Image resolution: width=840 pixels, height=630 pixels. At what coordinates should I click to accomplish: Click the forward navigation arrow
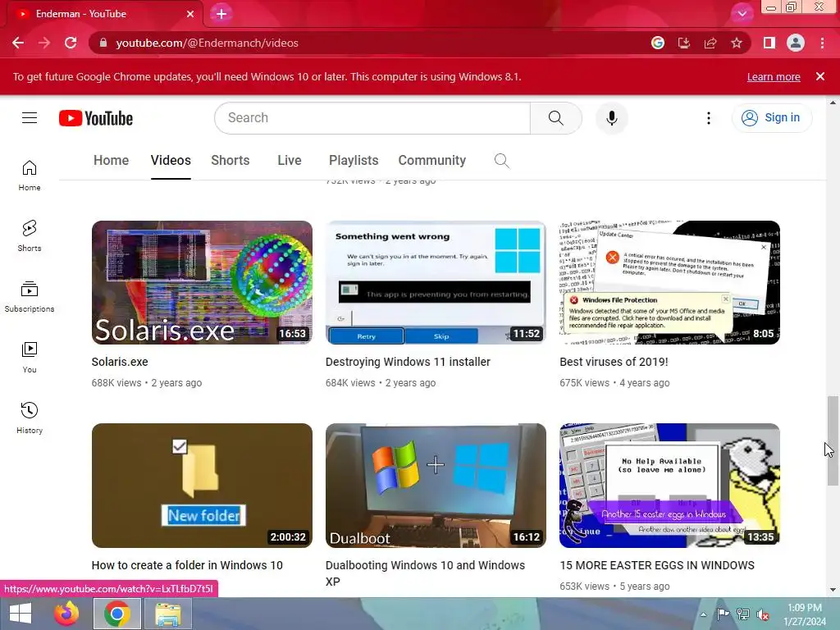[x=44, y=43]
